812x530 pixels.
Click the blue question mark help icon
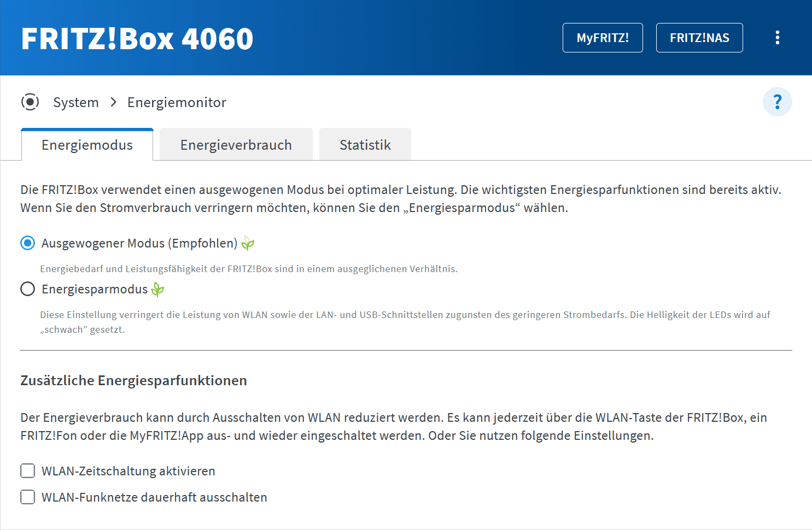click(777, 102)
